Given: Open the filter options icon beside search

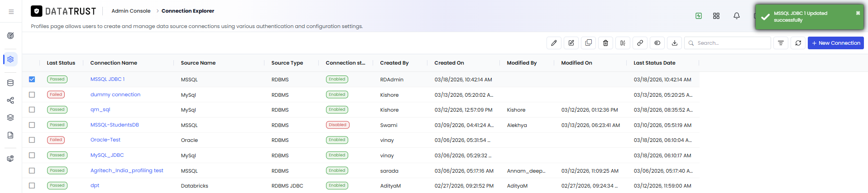Looking at the screenshot, I should point(781,43).
